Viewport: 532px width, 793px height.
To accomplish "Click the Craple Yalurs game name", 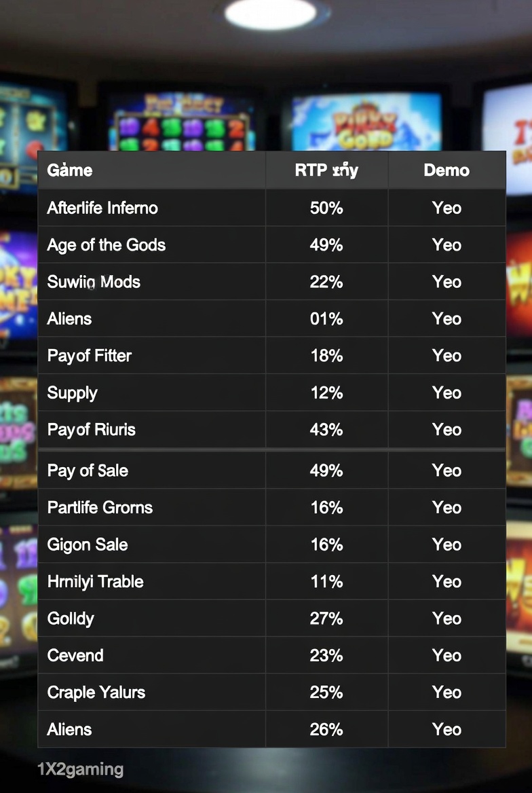I will pos(96,693).
